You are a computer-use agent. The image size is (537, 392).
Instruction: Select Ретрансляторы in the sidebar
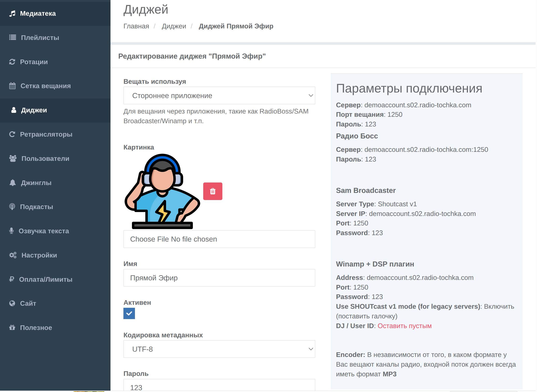[x=46, y=134]
